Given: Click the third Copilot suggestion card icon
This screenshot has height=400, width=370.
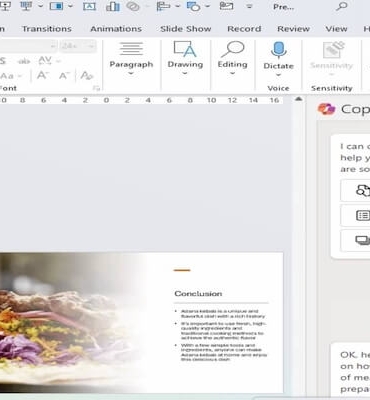Looking at the screenshot, I should click(363, 240).
